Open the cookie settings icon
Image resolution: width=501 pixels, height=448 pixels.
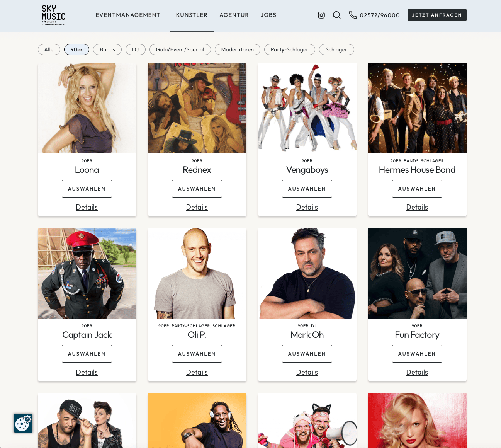click(23, 423)
